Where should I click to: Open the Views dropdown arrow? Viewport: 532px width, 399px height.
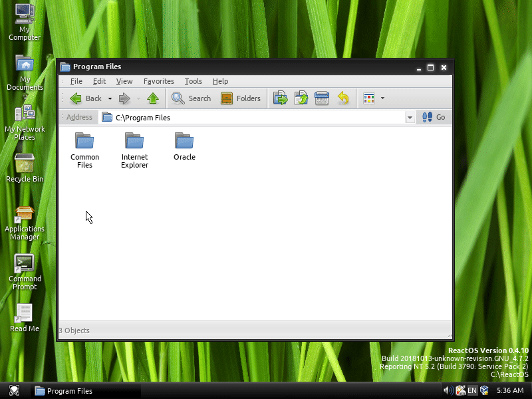[x=382, y=98]
